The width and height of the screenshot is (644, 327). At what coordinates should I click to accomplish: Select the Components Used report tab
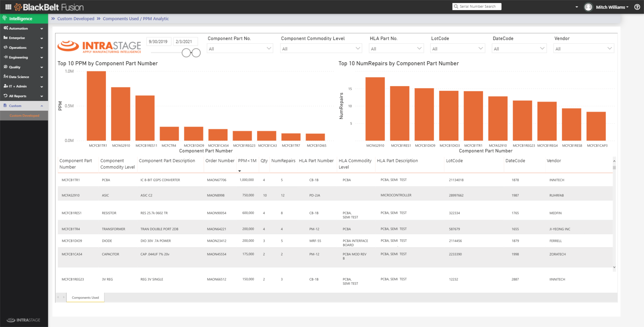click(x=85, y=298)
